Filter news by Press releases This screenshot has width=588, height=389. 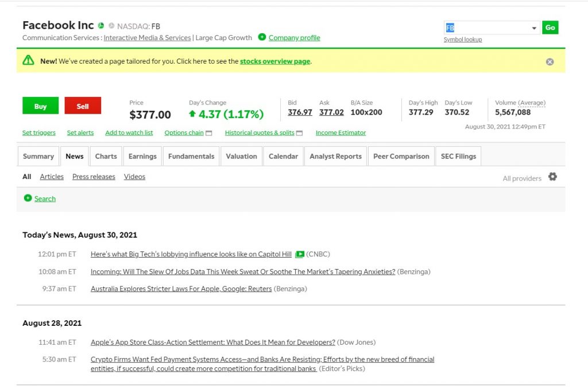pos(94,177)
